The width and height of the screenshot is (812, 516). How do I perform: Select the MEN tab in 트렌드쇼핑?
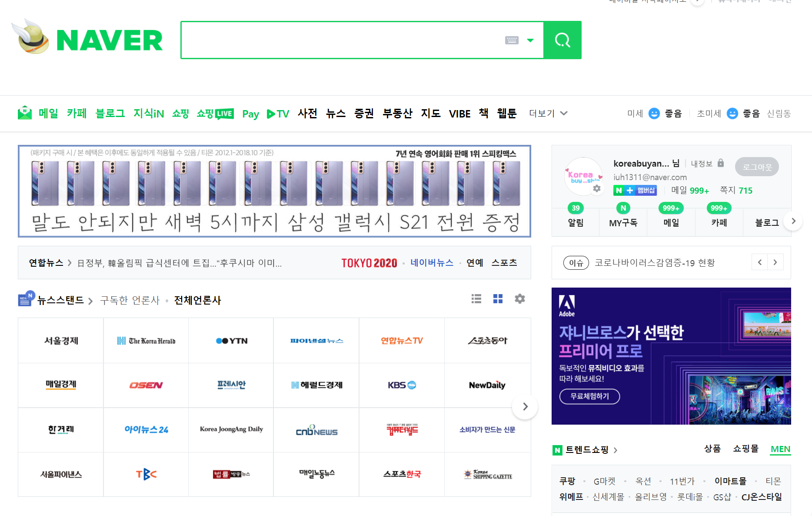(781, 449)
